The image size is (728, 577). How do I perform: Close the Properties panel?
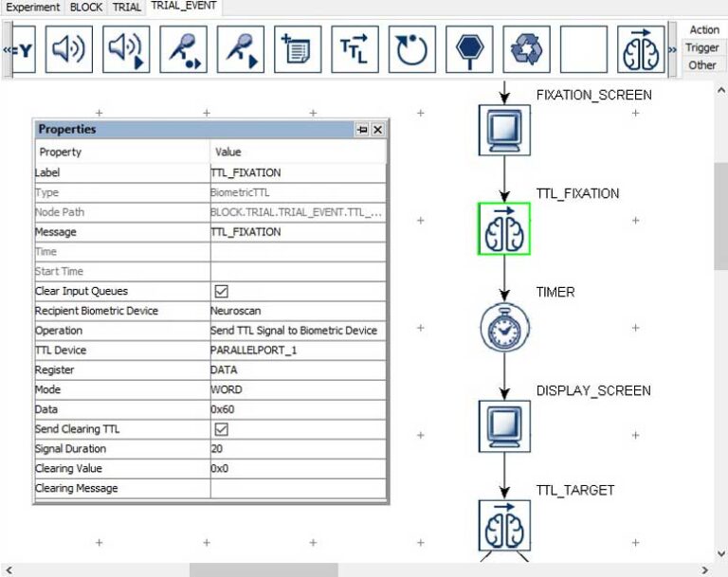(x=378, y=130)
